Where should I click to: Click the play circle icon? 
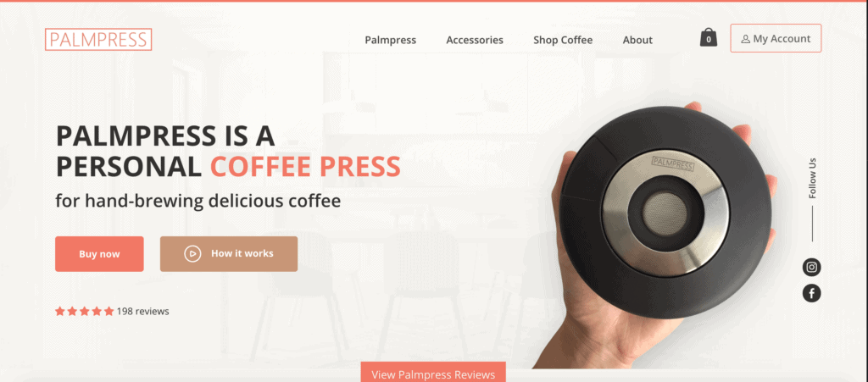tap(192, 254)
